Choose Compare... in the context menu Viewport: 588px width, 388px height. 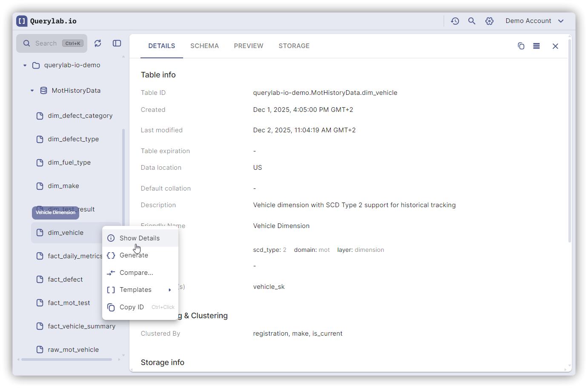(136, 273)
